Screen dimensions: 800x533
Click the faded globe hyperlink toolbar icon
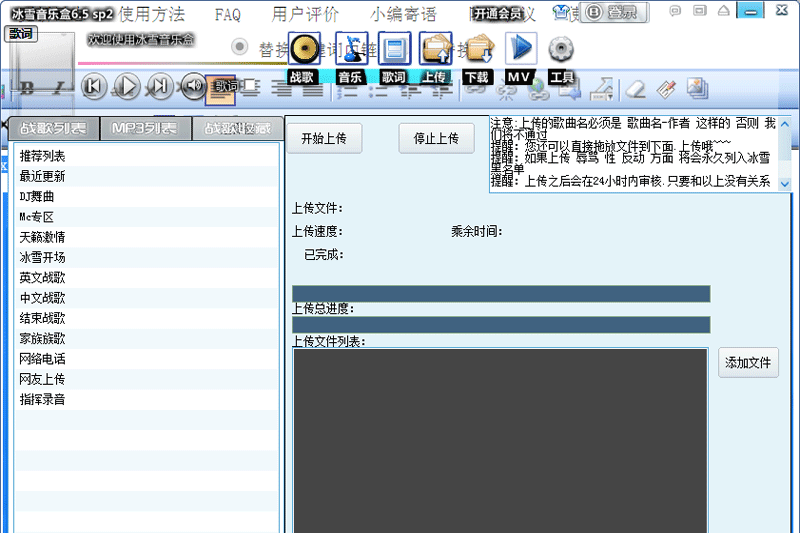coord(538,91)
